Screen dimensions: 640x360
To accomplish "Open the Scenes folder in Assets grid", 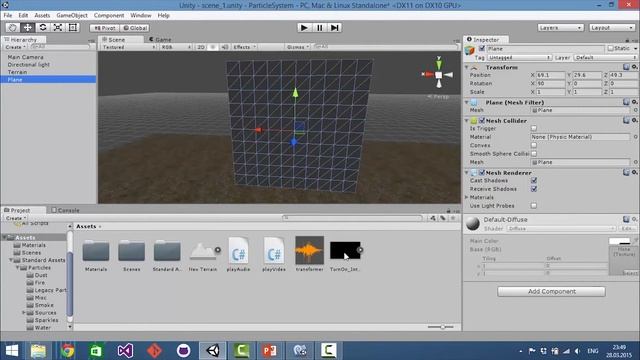I will (x=131, y=255).
